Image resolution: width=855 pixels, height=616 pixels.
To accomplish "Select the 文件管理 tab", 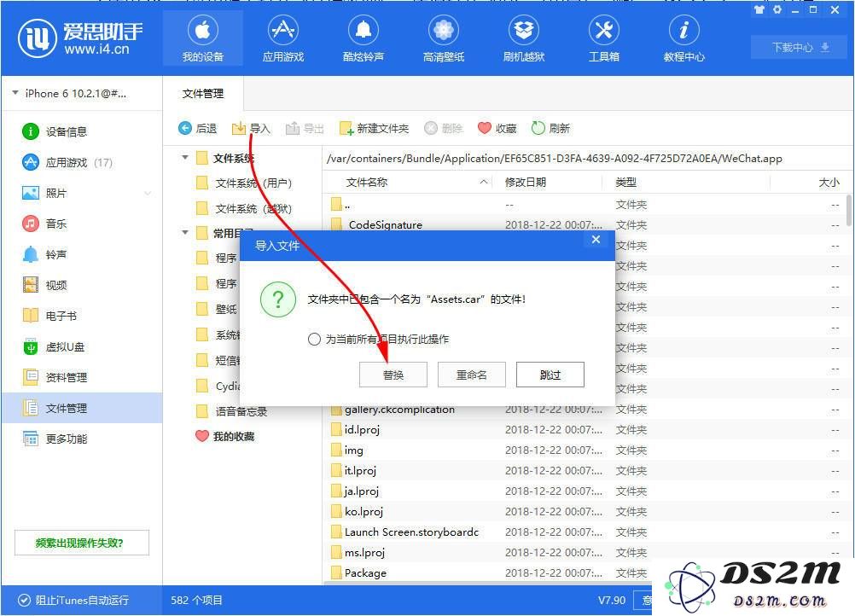I will point(203,94).
